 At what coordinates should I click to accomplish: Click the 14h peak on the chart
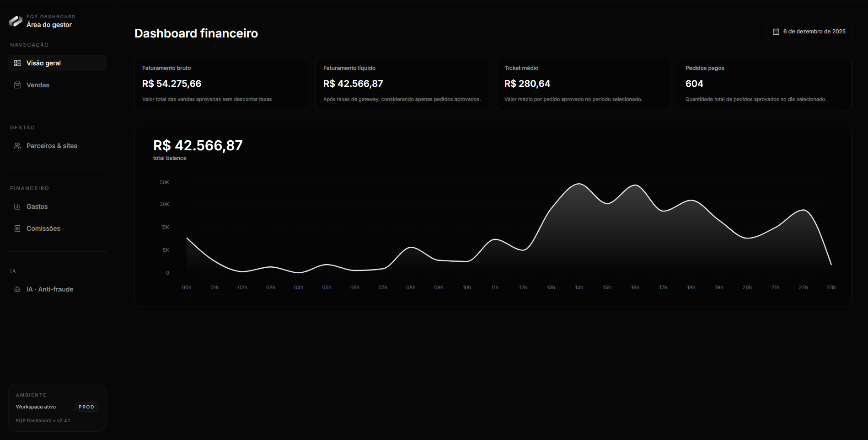579,184
